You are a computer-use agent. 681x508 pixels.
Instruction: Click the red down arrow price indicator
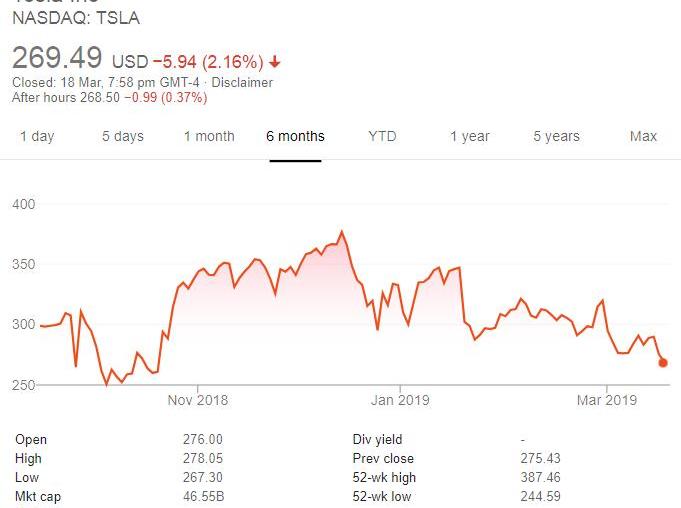[274, 62]
